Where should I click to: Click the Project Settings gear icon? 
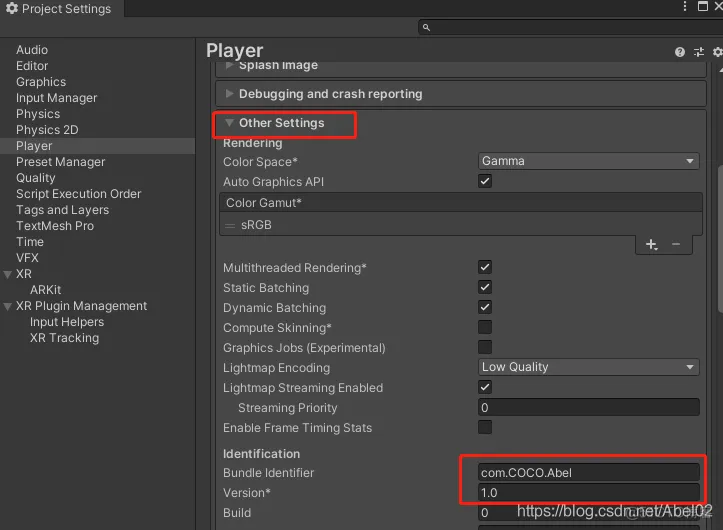(x=12, y=8)
